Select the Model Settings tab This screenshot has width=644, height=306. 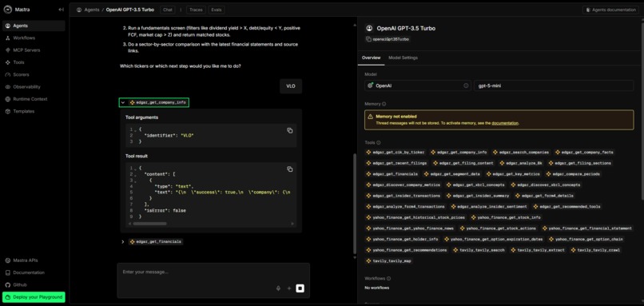click(403, 58)
